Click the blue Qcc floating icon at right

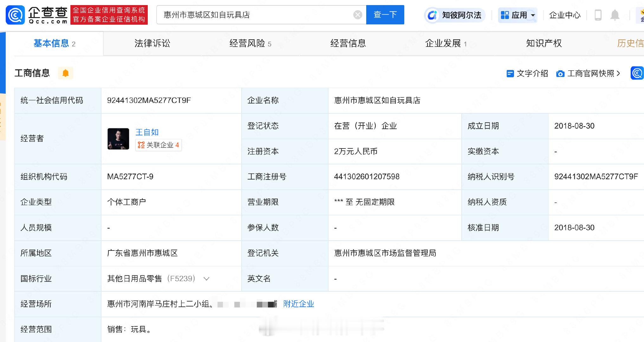tap(637, 73)
